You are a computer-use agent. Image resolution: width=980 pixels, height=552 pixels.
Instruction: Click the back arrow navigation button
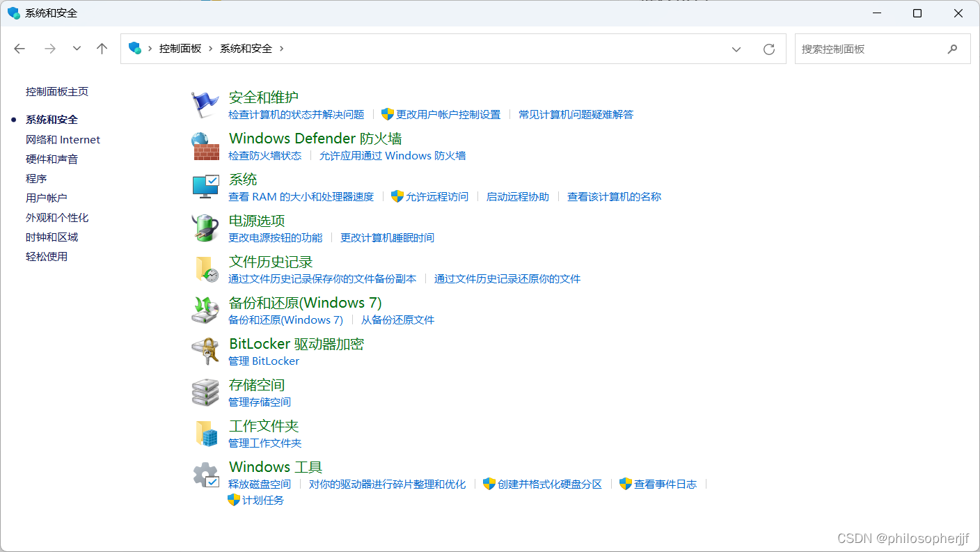pos(19,49)
